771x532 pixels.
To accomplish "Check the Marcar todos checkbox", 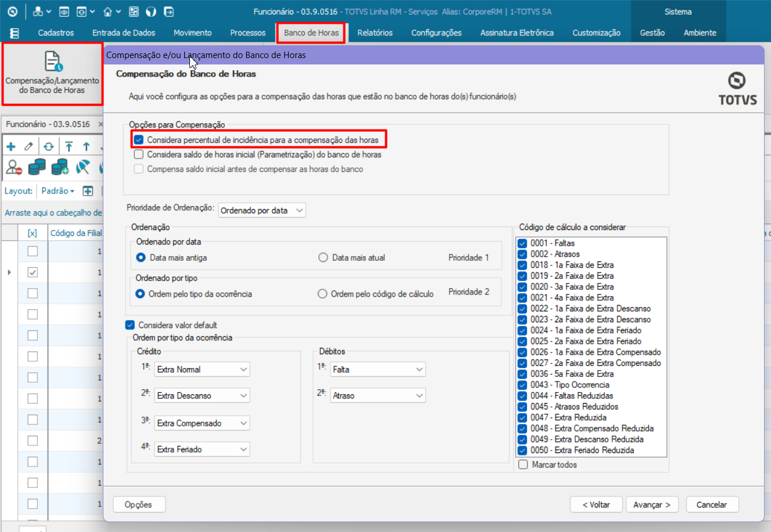I will point(523,465).
